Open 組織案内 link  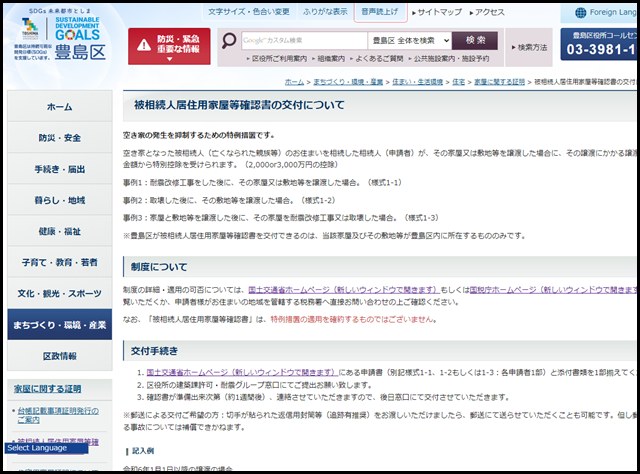[329, 59]
